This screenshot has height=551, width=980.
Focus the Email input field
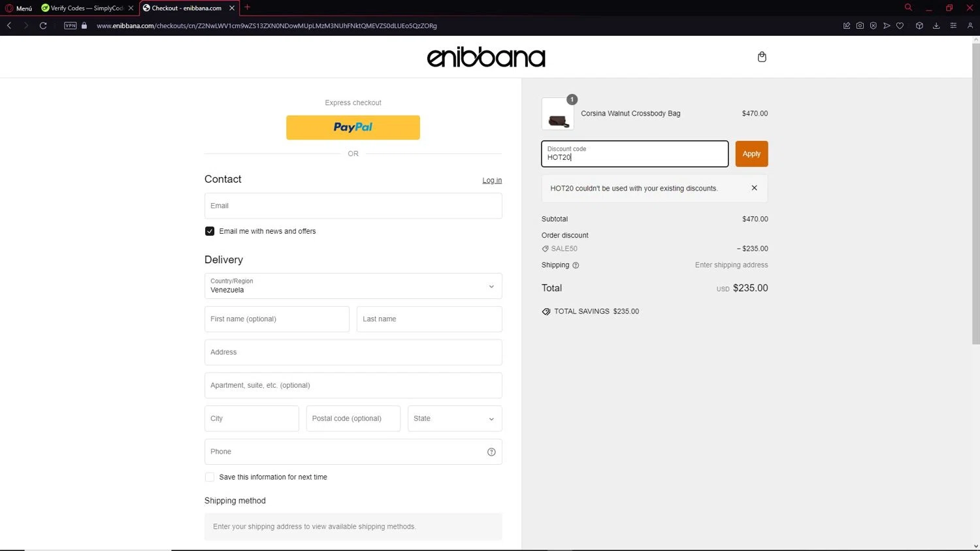click(353, 206)
